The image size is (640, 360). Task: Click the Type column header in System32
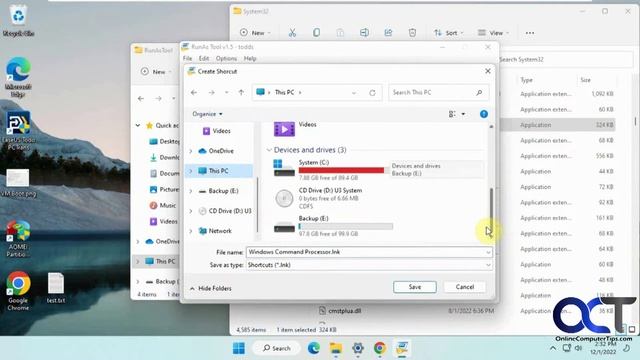click(x=526, y=80)
